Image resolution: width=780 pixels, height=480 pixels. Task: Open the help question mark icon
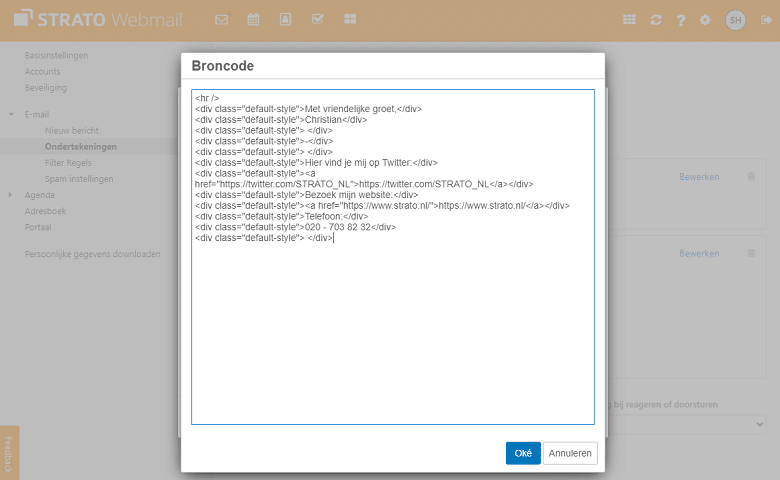click(681, 20)
